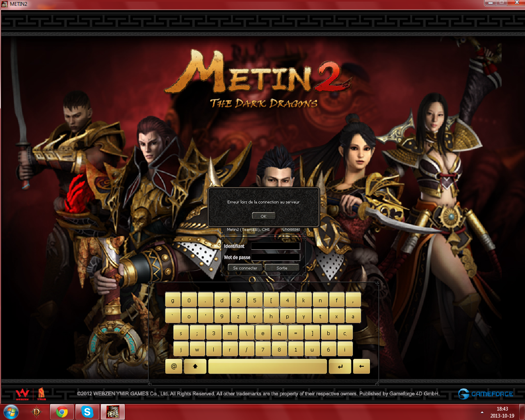Tap the r key on virtual keyboard
Screen dimensions: 525x420
point(230,349)
